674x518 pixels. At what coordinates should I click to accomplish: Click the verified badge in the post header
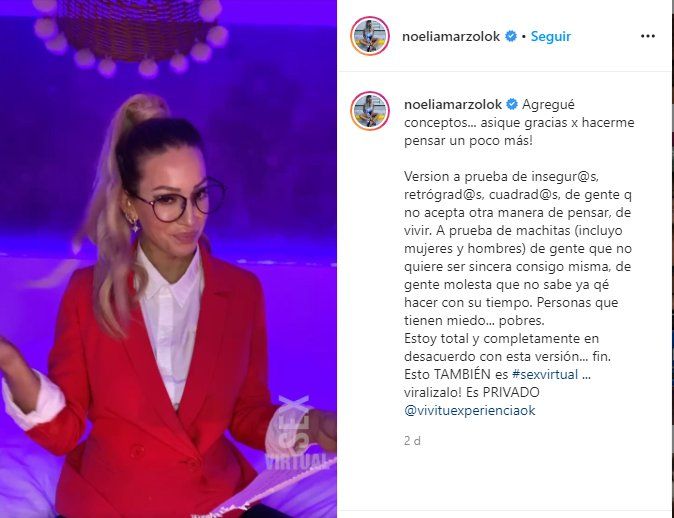511,37
